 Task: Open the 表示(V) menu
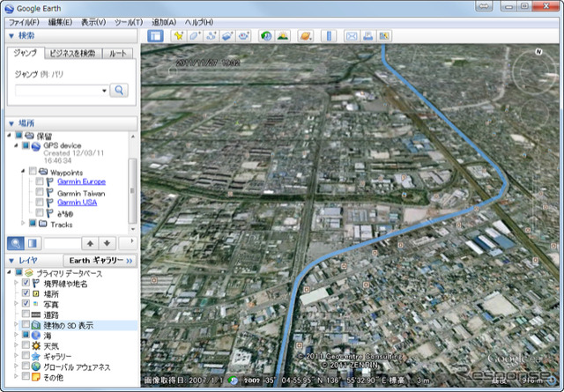pos(93,22)
